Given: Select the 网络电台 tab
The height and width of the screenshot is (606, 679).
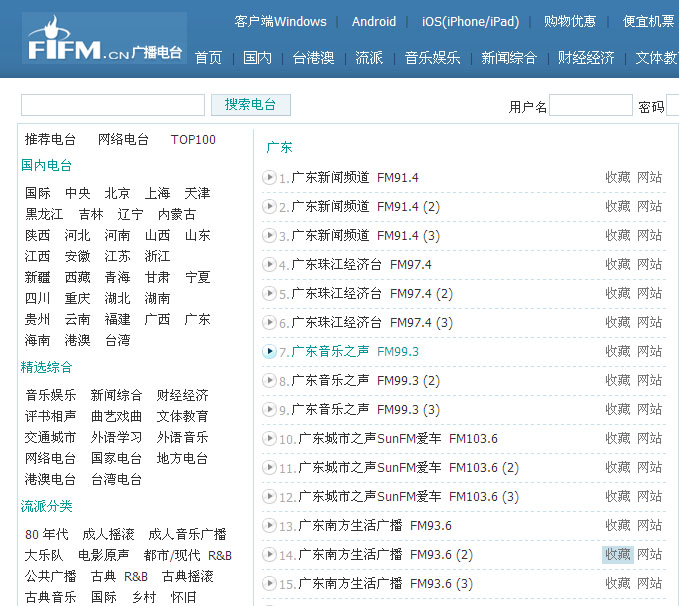Looking at the screenshot, I should click(x=123, y=140).
